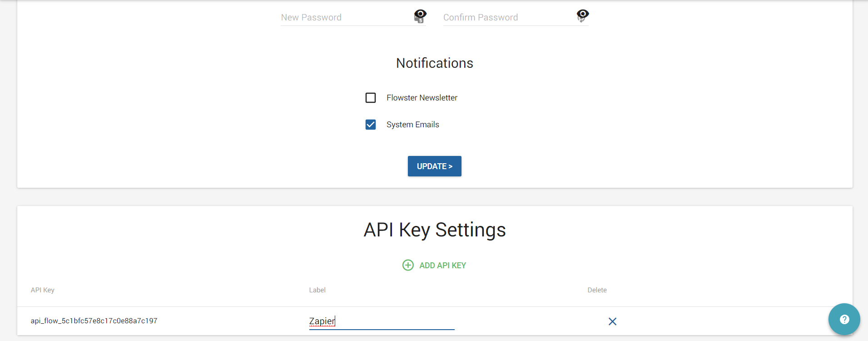Click the API Key column header
Image resolution: width=868 pixels, height=341 pixels.
(x=43, y=290)
